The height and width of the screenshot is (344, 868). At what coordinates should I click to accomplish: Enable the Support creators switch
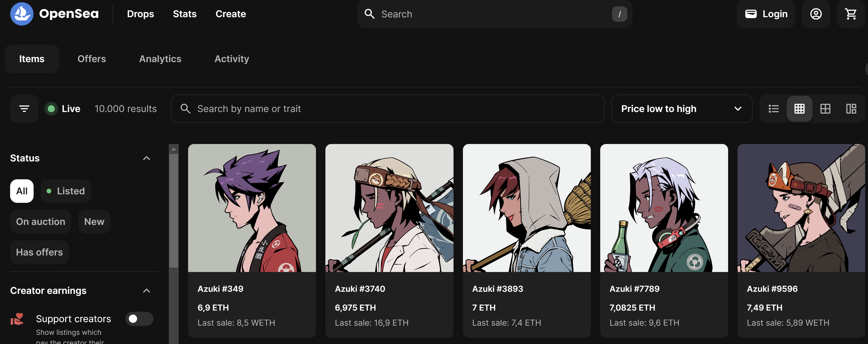coord(139,319)
